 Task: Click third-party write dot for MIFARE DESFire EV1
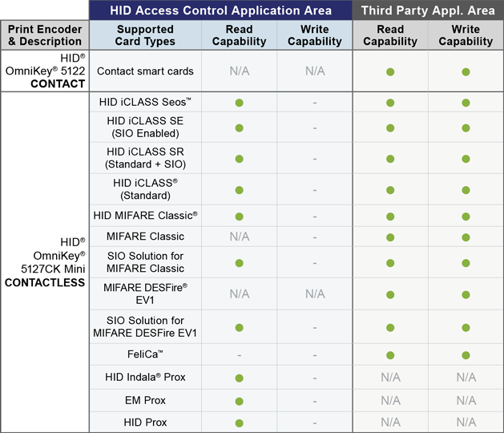pos(466,294)
